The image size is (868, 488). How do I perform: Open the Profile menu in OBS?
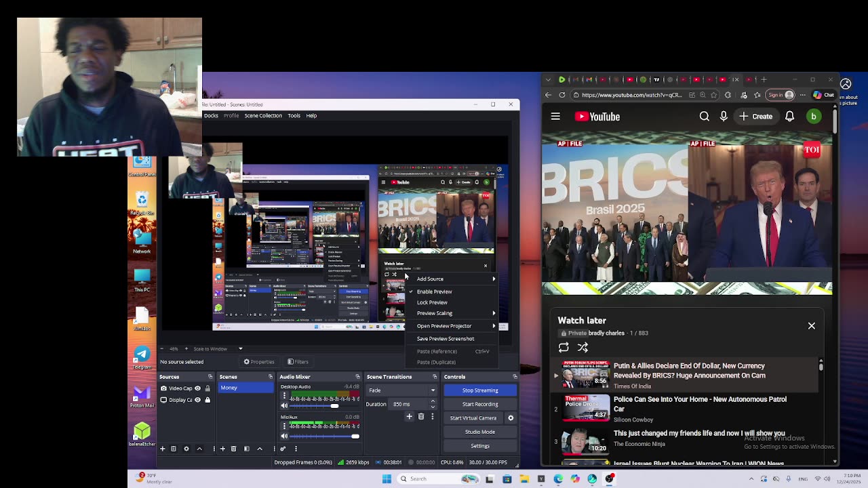231,115
